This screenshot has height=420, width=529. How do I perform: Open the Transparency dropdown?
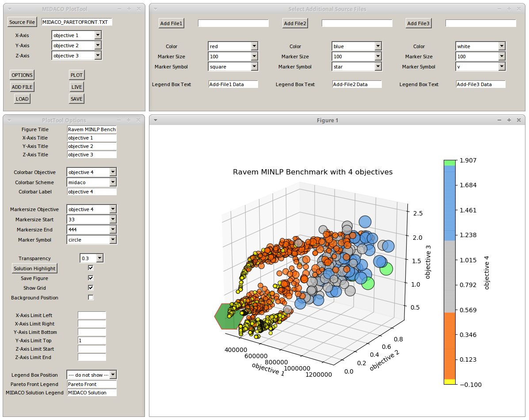pos(92,258)
